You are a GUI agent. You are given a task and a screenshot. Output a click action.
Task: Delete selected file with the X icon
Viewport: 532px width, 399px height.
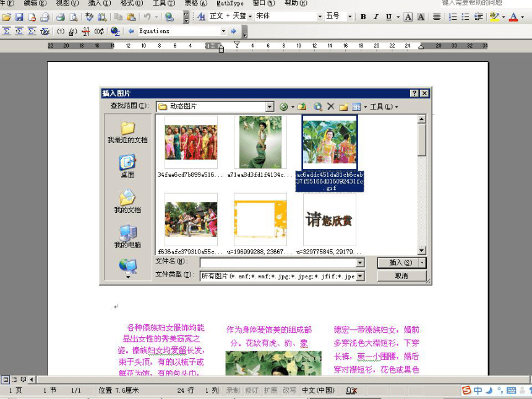330,106
